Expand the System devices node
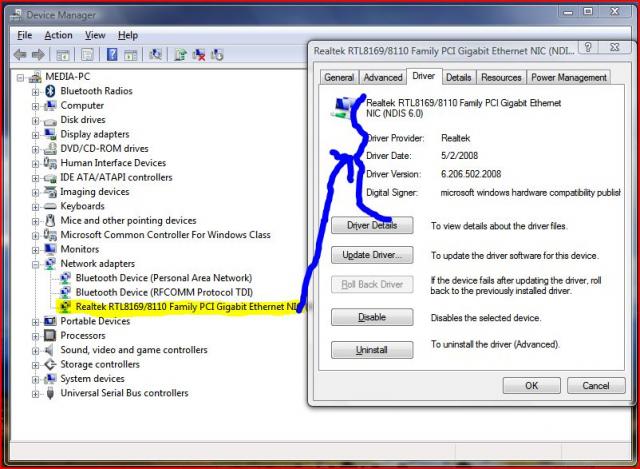Viewport: 640px width, 469px height. pyautogui.click(x=36, y=380)
